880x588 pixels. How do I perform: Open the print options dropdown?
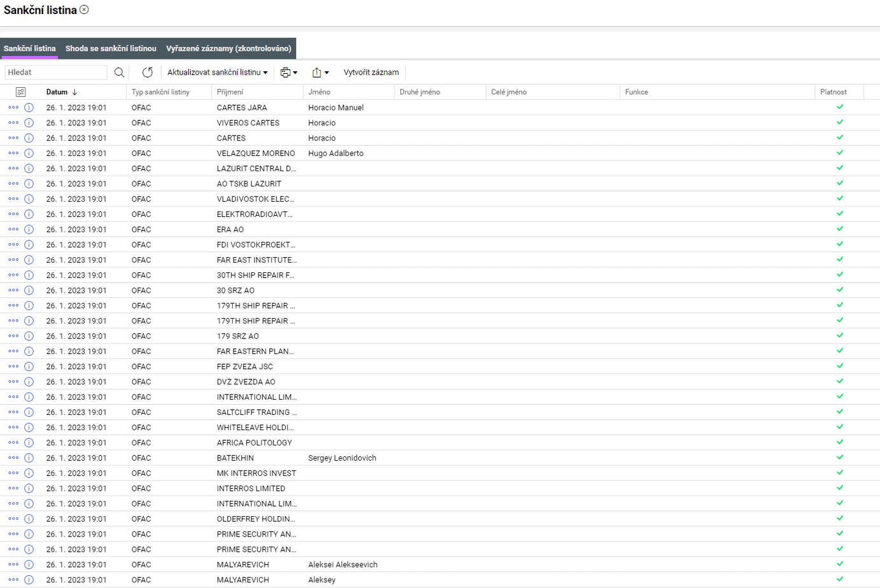[x=289, y=73]
